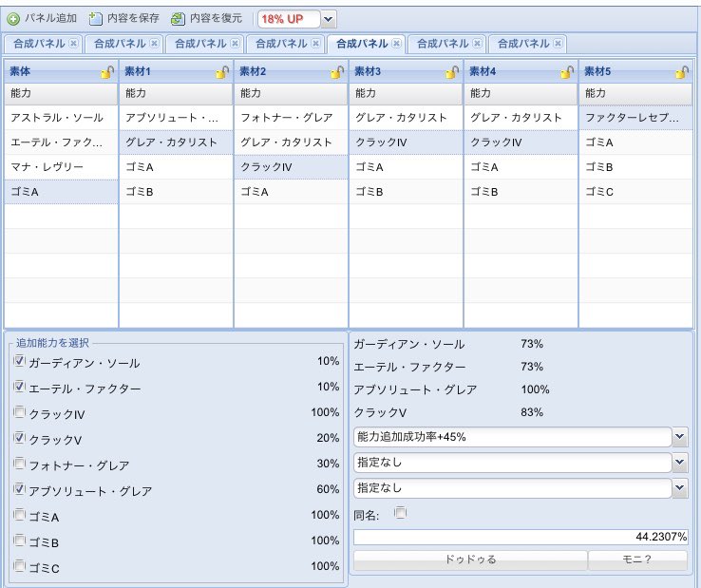701x588 pixels.
Task: Open the 18% UP dropdown arrow
Action: (329, 19)
